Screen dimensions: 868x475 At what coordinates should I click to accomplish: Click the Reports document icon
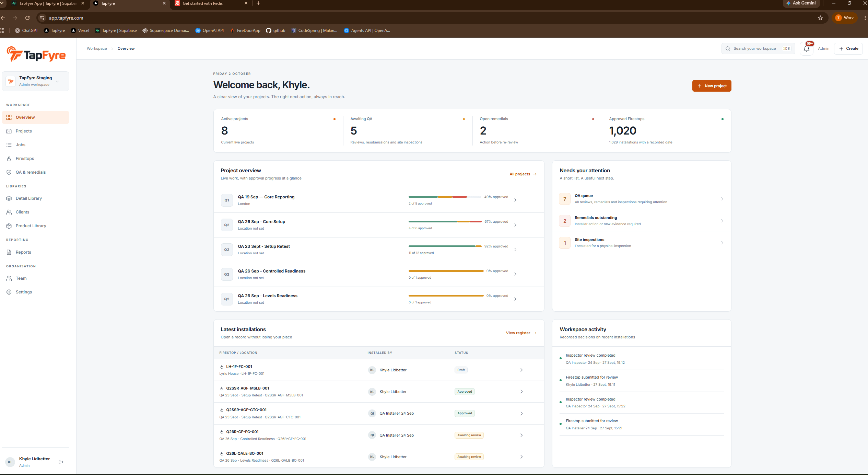pyautogui.click(x=9, y=252)
